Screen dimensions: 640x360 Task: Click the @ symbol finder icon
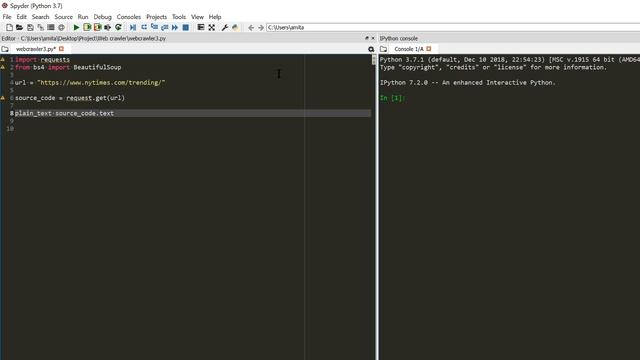[61, 27]
